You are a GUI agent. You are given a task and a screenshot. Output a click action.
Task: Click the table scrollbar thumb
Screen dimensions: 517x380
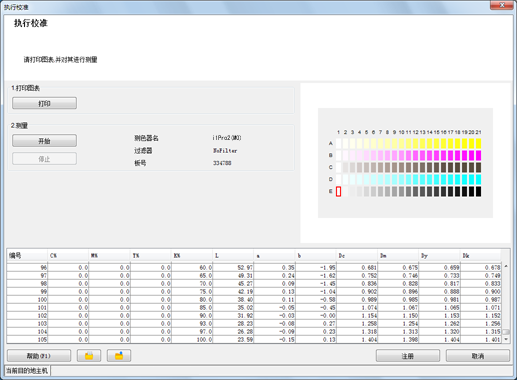point(506,332)
